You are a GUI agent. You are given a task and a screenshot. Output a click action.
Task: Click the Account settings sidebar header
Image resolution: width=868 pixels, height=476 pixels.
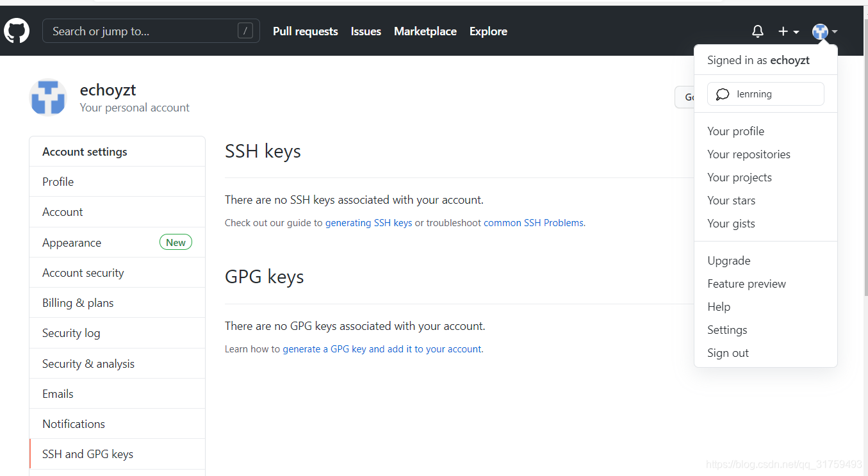tap(117, 151)
